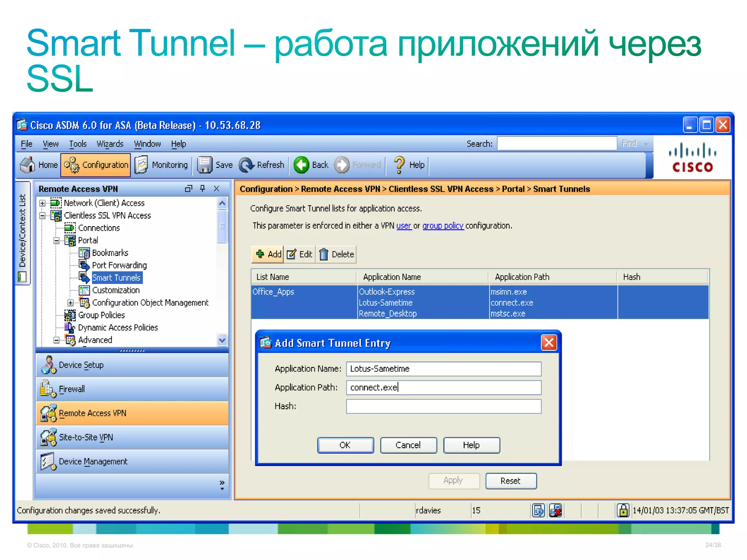Select Dynamic Access Policies tree item

118,328
